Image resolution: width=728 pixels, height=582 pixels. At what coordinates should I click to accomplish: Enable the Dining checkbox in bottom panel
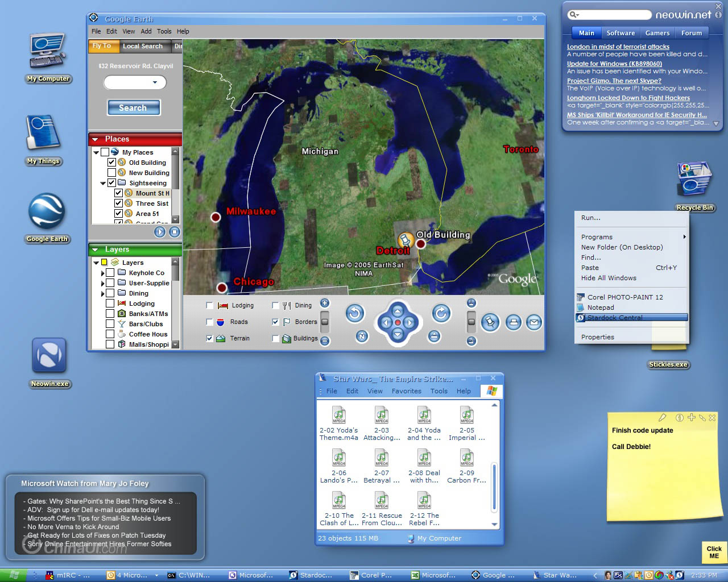coord(276,306)
